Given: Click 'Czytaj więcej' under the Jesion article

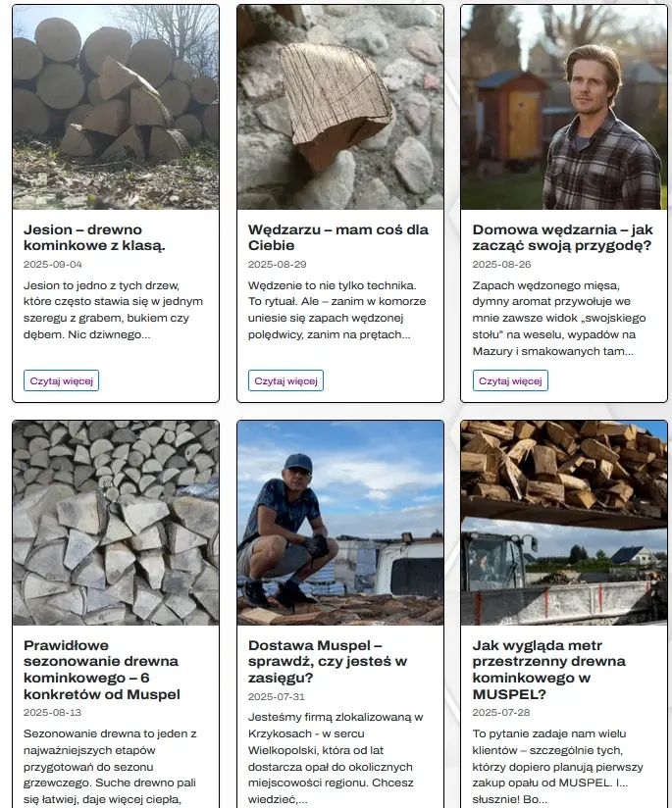Looking at the screenshot, I should pos(61,380).
